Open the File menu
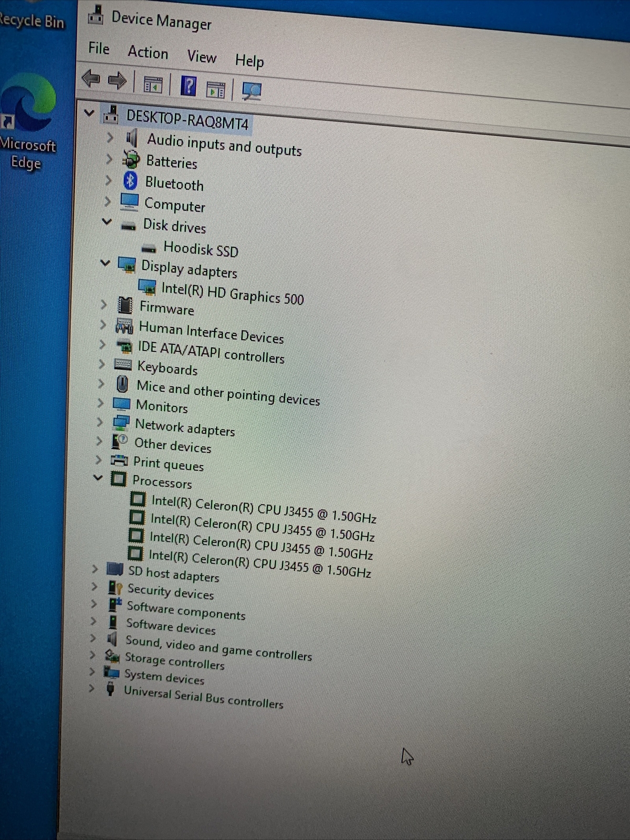 coord(99,48)
